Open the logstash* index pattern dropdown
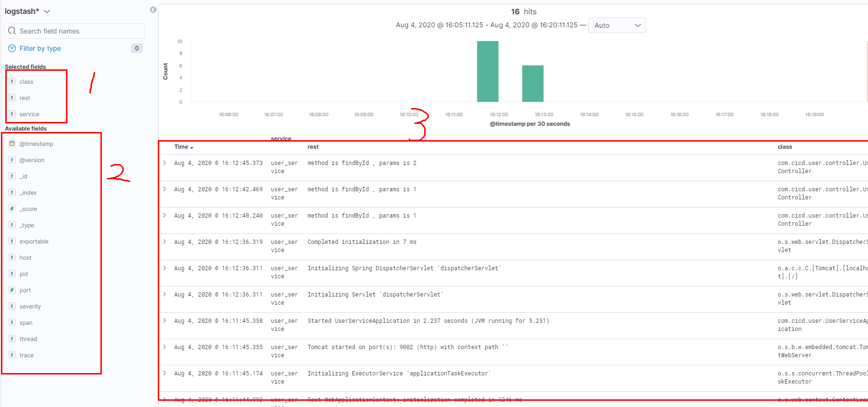868x407 pixels. pyautogui.click(x=27, y=11)
